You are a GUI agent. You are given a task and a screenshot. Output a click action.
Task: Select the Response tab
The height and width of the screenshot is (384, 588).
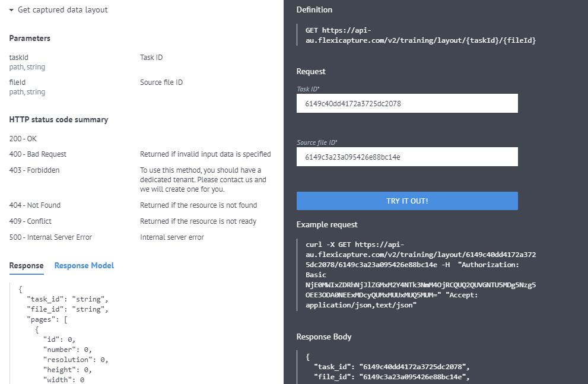click(26, 265)
